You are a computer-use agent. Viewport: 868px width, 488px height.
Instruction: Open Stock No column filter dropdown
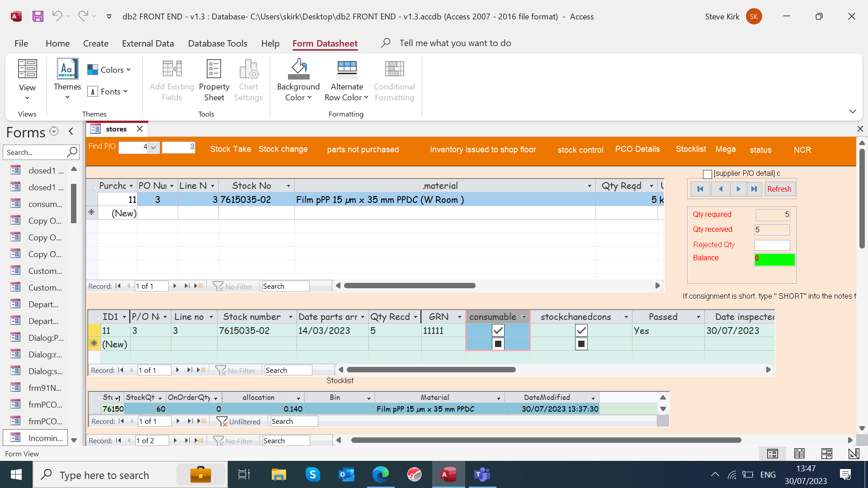(288, 186)
